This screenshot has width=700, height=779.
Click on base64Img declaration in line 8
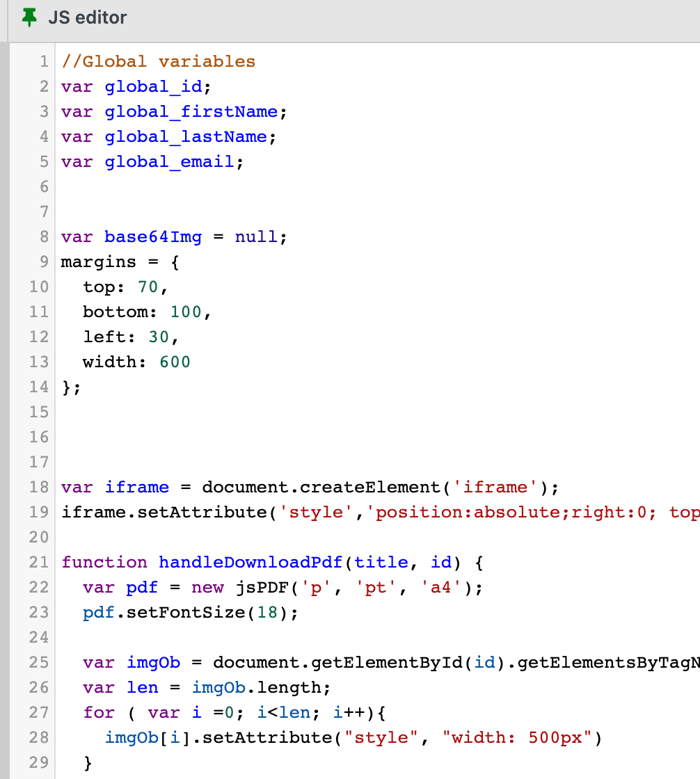153,237
